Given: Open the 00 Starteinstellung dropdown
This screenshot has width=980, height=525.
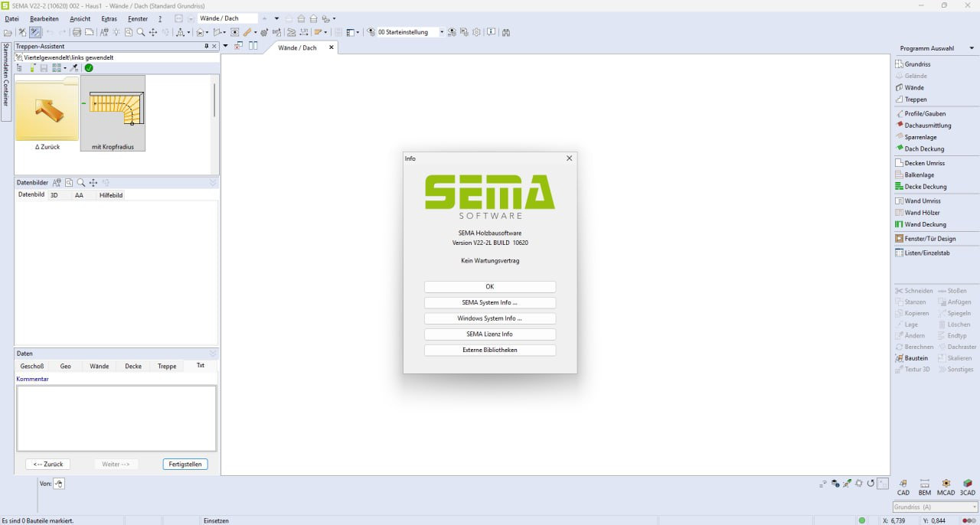Looking at the screenshot, I should [442, 32].
